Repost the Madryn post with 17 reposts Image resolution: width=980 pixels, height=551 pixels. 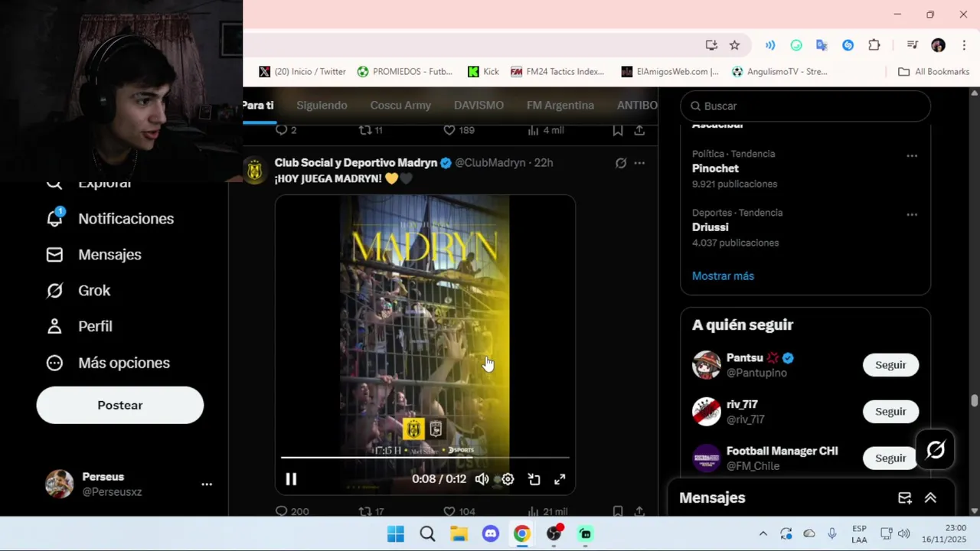click(371, 511)
